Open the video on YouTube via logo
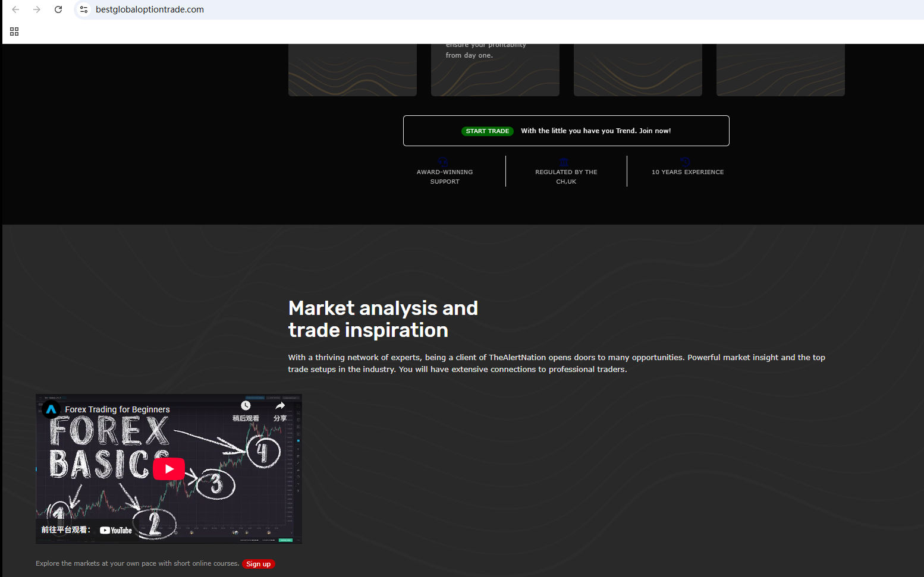The height and width of the screenshot is (577, 924). 116,530
